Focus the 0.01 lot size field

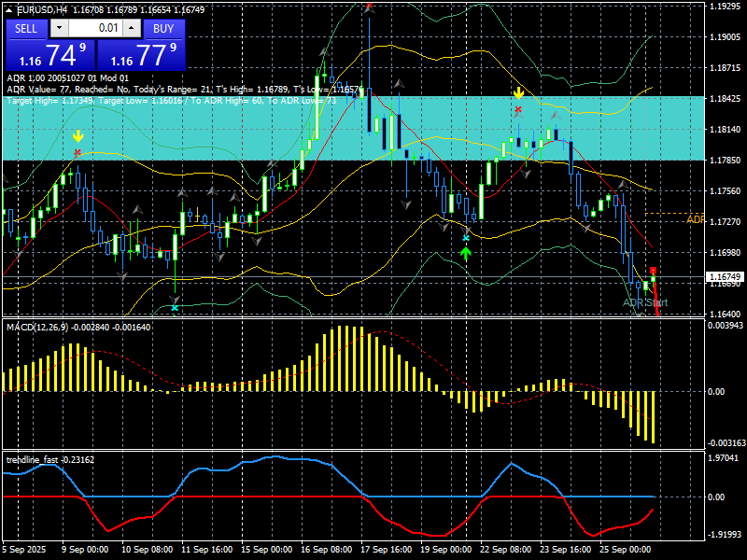click(x=96, y=28)
